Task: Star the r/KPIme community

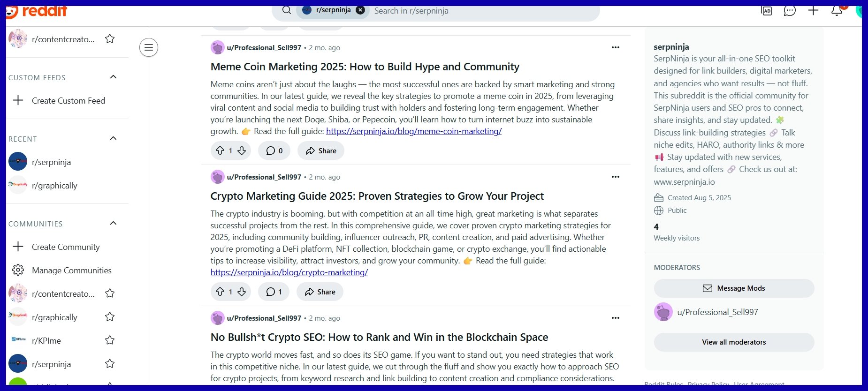Action: pyautogui.click(x=110, y=340)
